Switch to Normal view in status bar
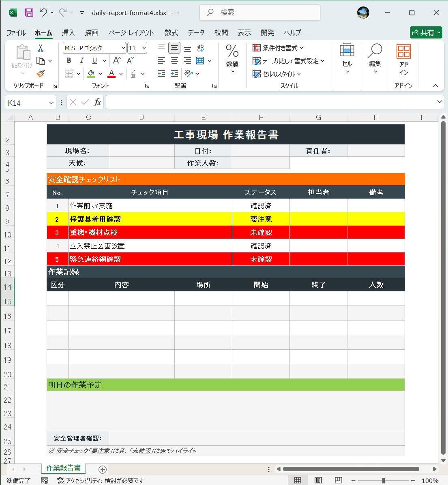This screenshot has height=485, width=448. point(298,480)
